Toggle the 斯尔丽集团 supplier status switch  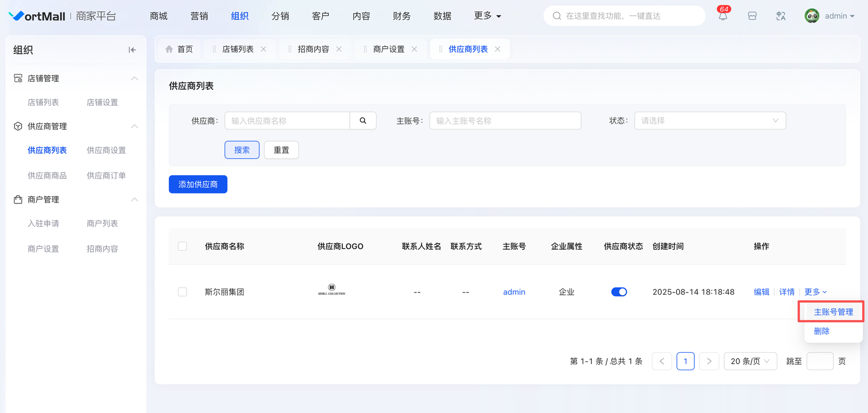(x=619, y=292)
